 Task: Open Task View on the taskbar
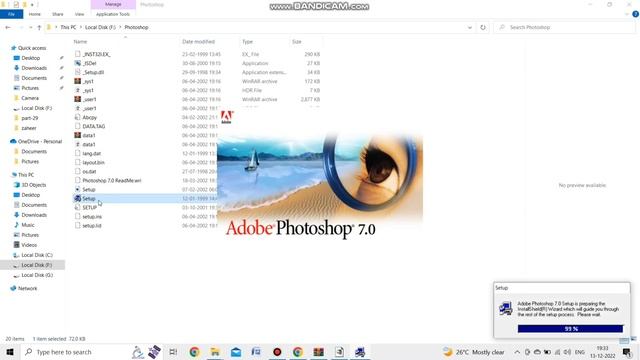[x=173, y=352]
